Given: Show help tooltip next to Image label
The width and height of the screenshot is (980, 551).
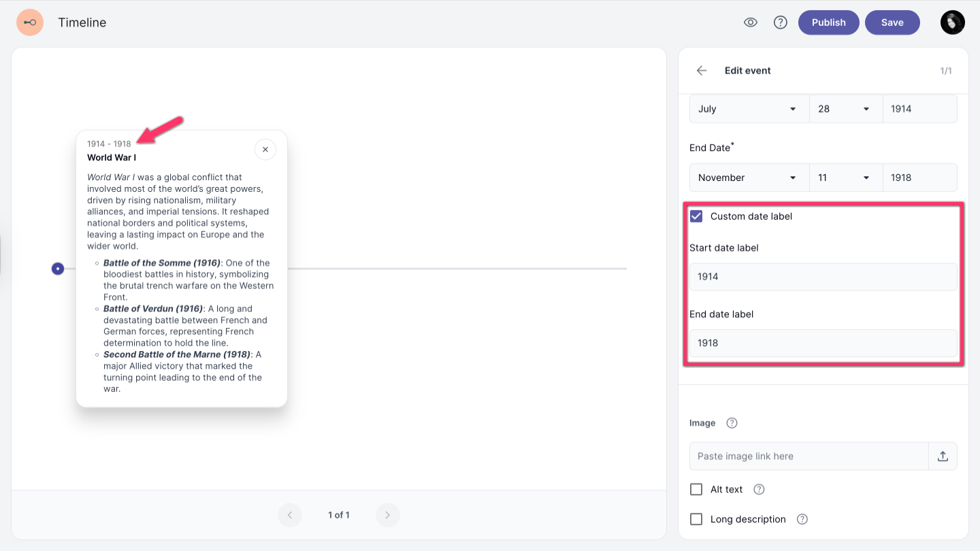Looking at the screenshot, I should click(732, 423).
